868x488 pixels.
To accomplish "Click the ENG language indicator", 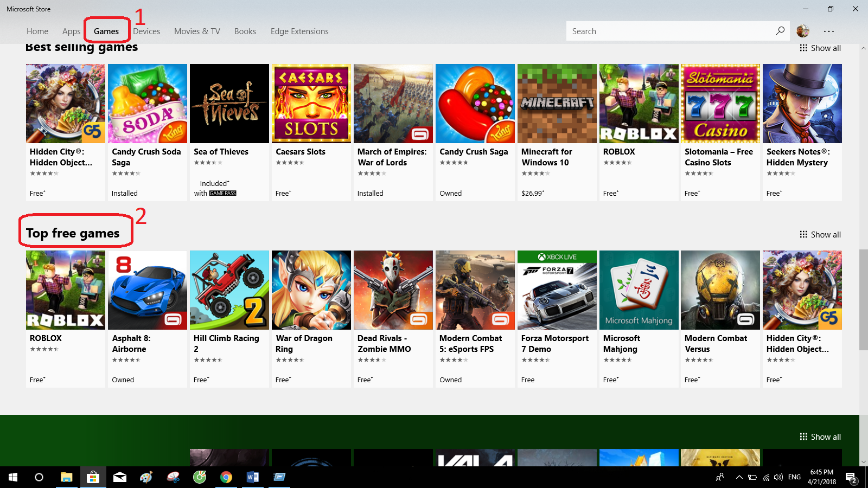I will click(x=794, y=477).
